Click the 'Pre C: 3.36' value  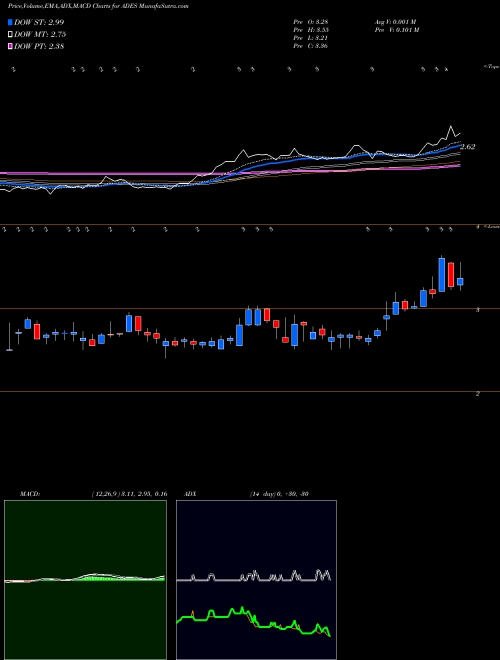[x=311, y=46]
